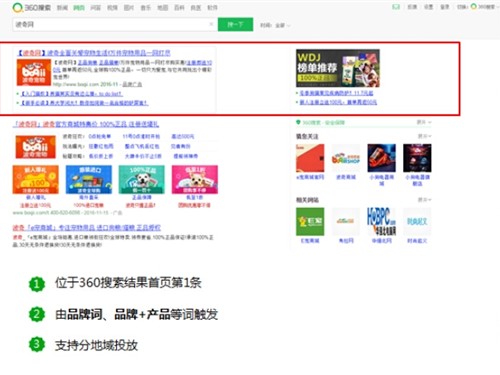Click the caption under the HoBPC thumbnail
500x375 pixels.
pyautogui.click(x=381, y=240)
